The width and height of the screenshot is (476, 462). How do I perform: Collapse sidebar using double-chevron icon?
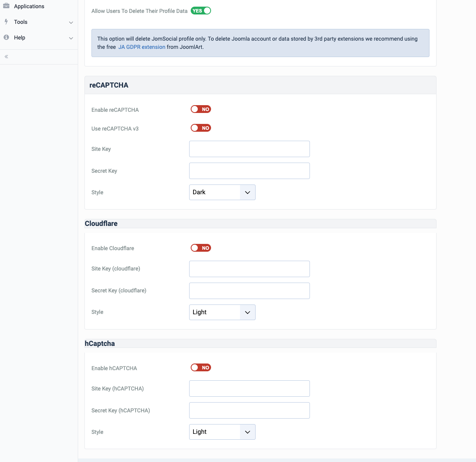coord(6,57)
